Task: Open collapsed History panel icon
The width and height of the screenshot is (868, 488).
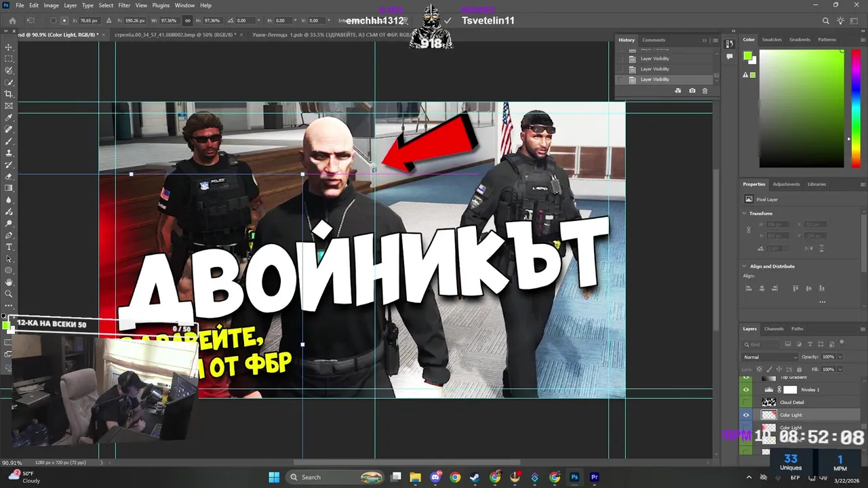Action: (729, 44)
